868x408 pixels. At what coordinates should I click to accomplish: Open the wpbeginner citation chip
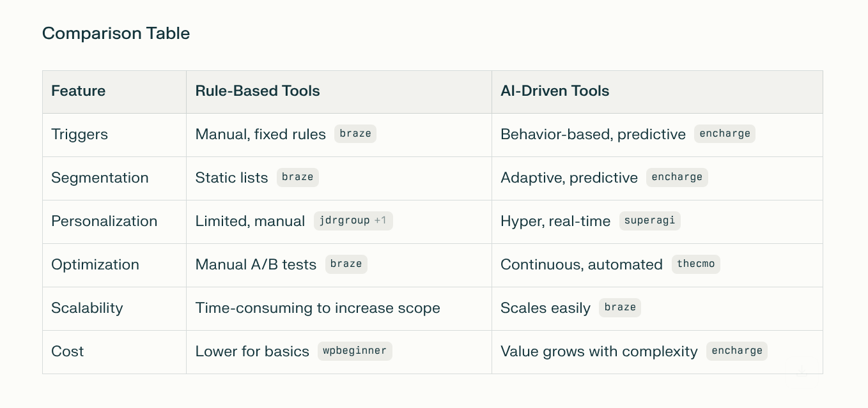355,351
